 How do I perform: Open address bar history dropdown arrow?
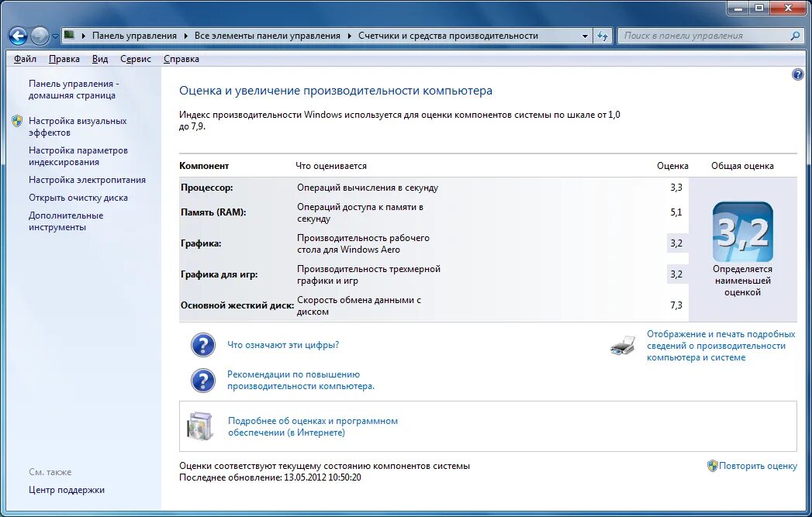[586, 36]
